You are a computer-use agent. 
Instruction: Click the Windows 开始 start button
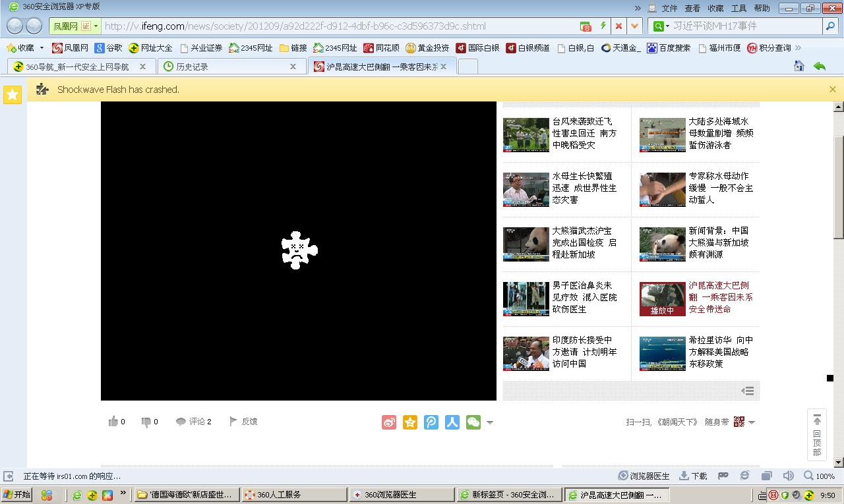click(16, 495)
